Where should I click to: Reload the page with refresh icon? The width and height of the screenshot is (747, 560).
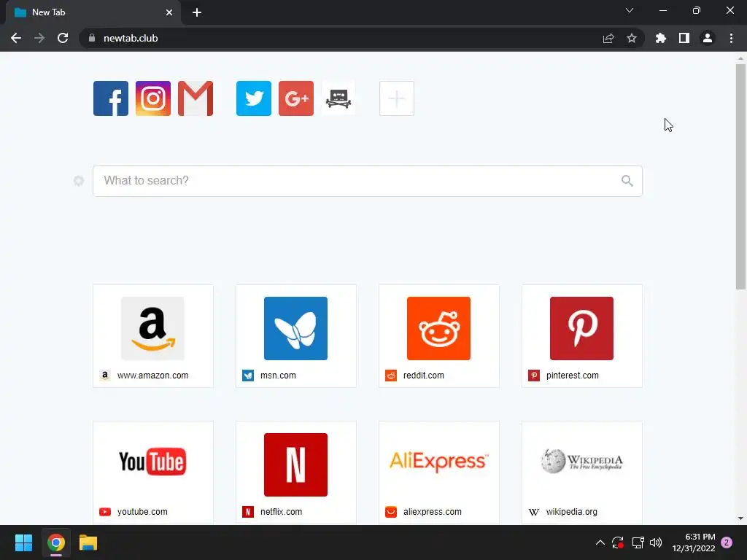coord(63,38)
